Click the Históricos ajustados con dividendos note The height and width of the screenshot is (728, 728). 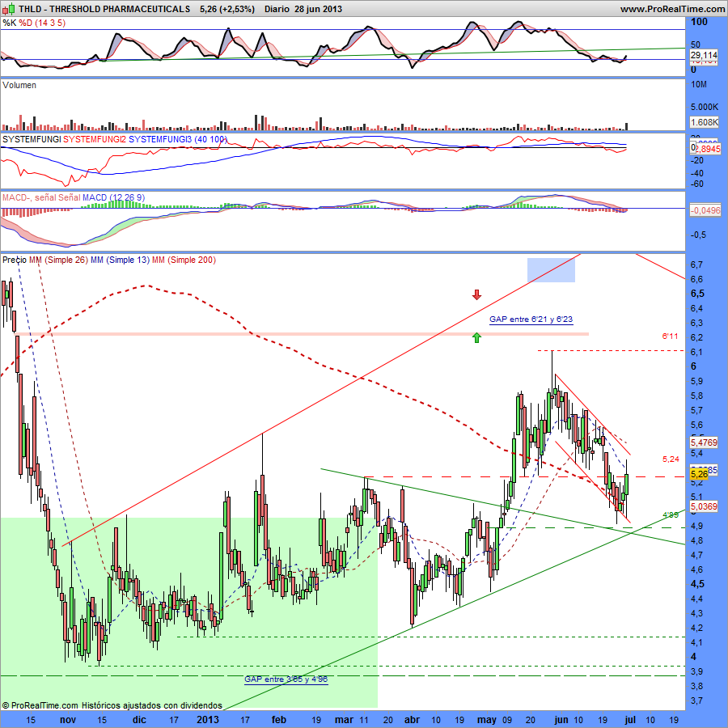pyautogui.click(x=152, y=705)
